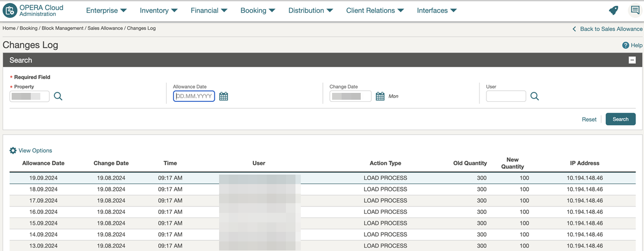The image size is (644, 251).
Task: Focus the User input field
Action: (x=506, y=96)
